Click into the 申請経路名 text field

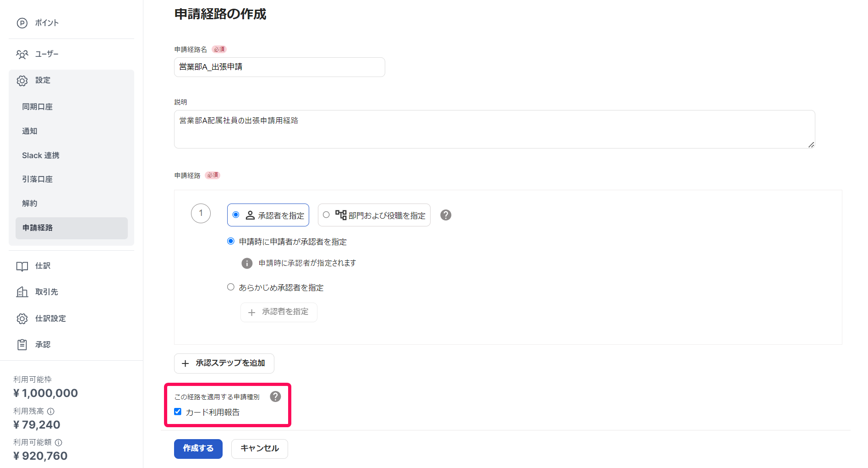click(279, 67)
